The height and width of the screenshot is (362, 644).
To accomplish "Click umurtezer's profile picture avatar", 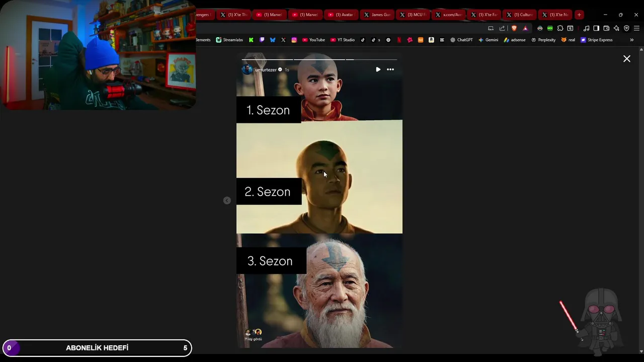I will coord(247,69).
